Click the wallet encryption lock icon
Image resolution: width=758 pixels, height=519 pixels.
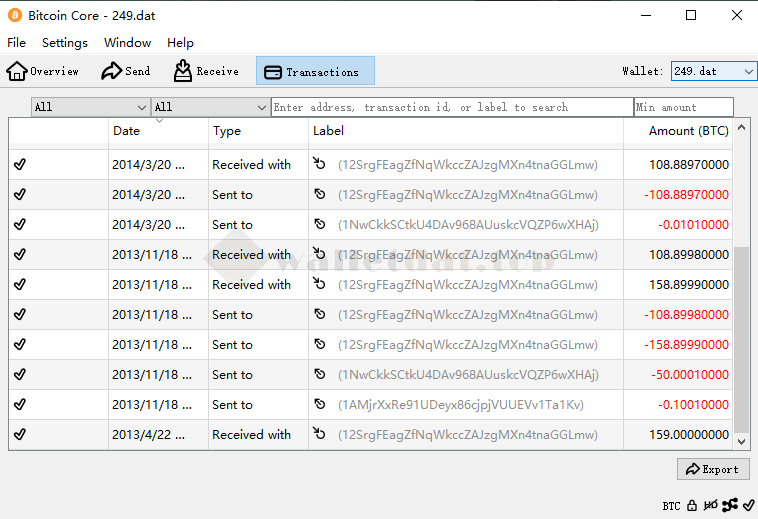pyautogui.click(x=692, y=506)
